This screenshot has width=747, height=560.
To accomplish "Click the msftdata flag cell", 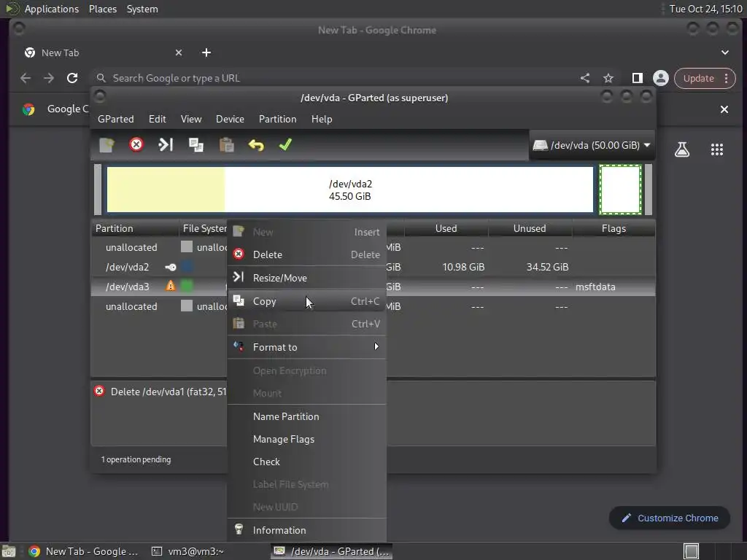I will pos(595,287).
